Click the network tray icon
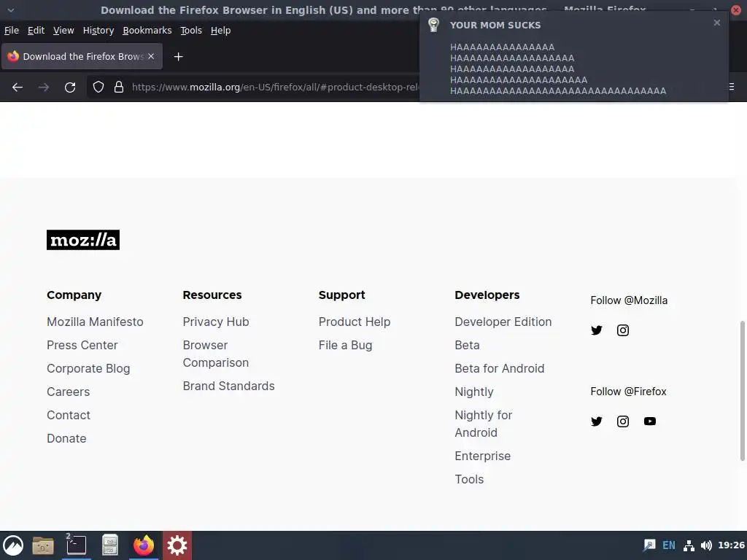Viewport: 747px width, 560px height. [x=689, y=545]
